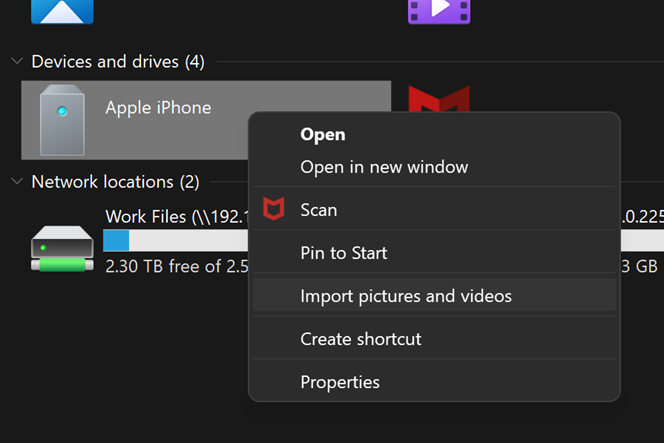Collapse the Network locations group chevron

17,182
